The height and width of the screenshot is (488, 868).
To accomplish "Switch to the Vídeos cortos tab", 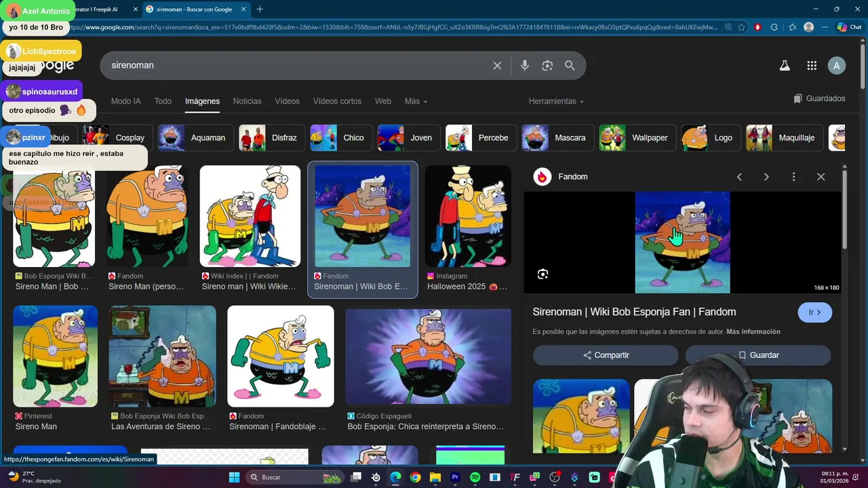I will (x=337, y=101).
